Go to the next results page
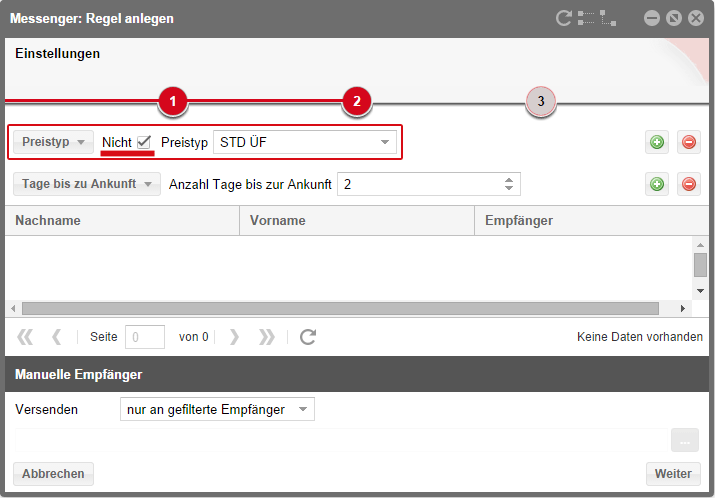 pos(235,337)
